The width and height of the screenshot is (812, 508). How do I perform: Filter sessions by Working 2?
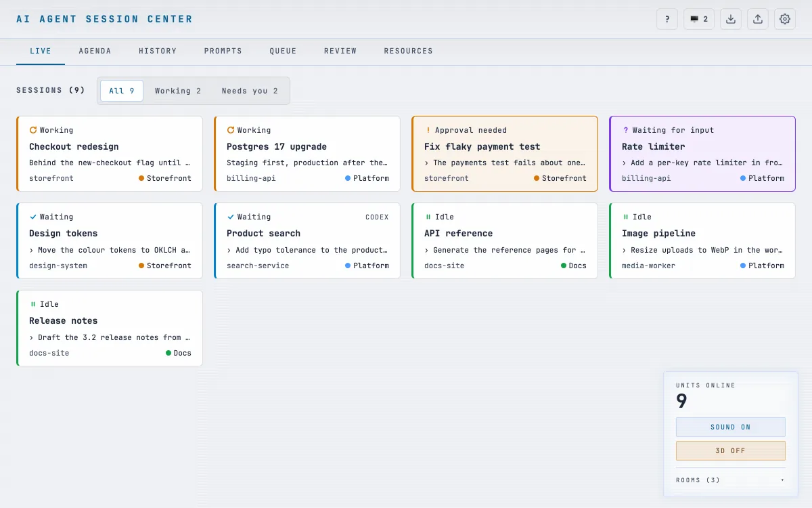click(x=178, y=91)
